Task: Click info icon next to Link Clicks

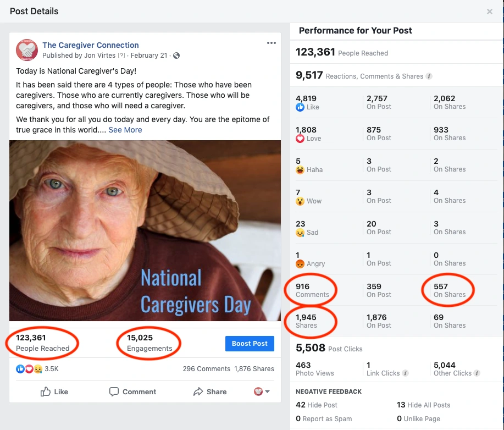Action: click(x=406, y=373)
